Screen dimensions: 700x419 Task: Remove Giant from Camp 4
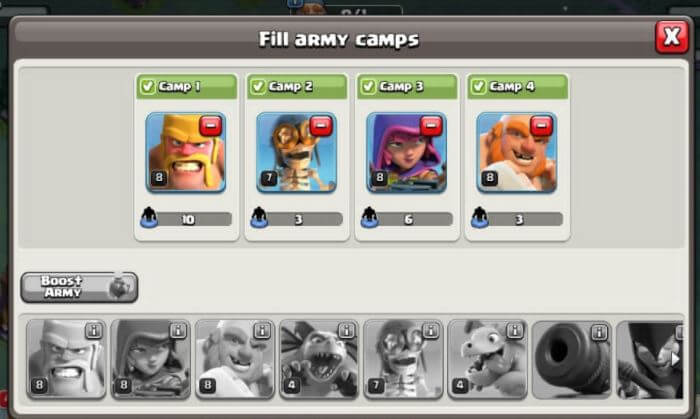point(541,126)
